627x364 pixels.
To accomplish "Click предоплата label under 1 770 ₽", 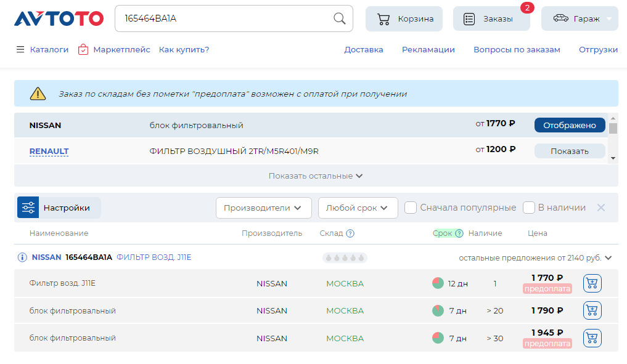I will pyautogui.click(x=547, y=288).
